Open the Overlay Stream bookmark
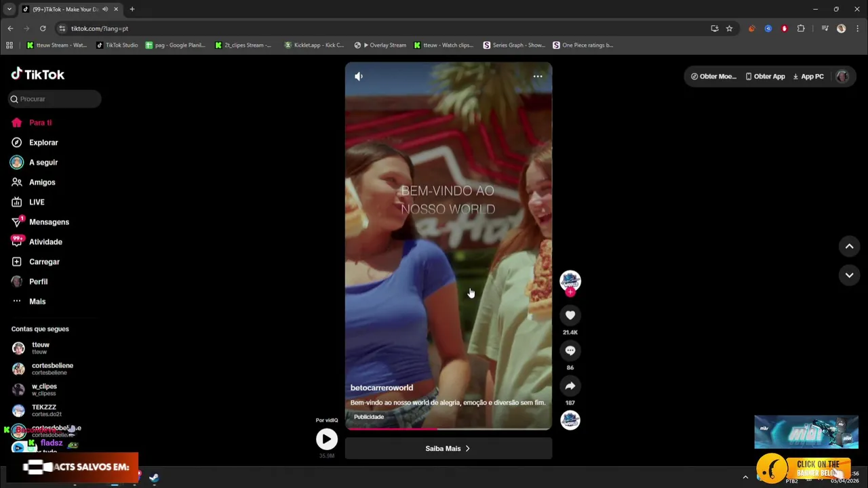Viewport: 868px width, 488px height. 380,45
